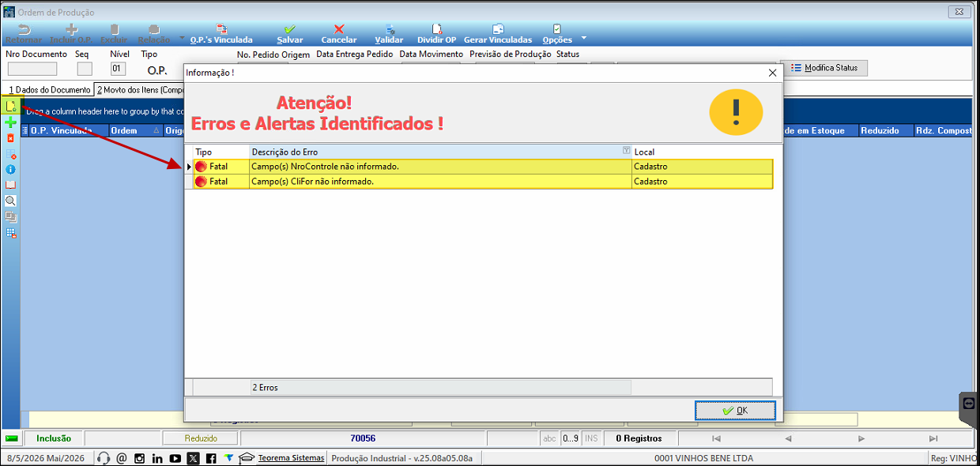Select the NroControle não informado error row
This screenshot has width=980, height=466.
(483, 167)
